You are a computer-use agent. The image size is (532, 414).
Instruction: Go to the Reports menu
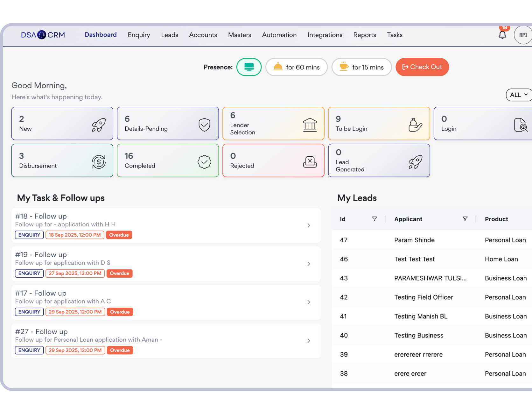pos(364,35)
